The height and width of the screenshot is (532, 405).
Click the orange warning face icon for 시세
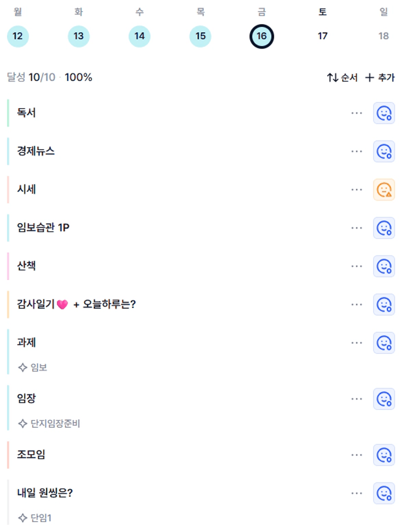coord(384,190)
